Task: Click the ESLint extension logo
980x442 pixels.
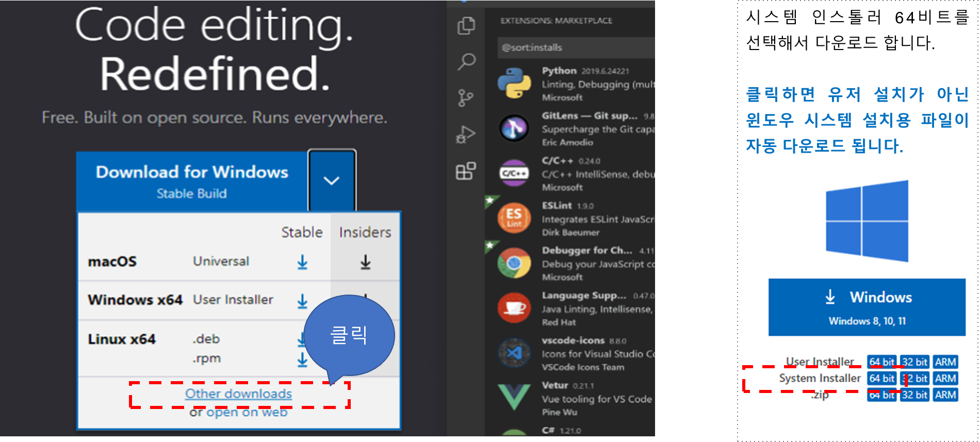Action: tap(514, 217)
